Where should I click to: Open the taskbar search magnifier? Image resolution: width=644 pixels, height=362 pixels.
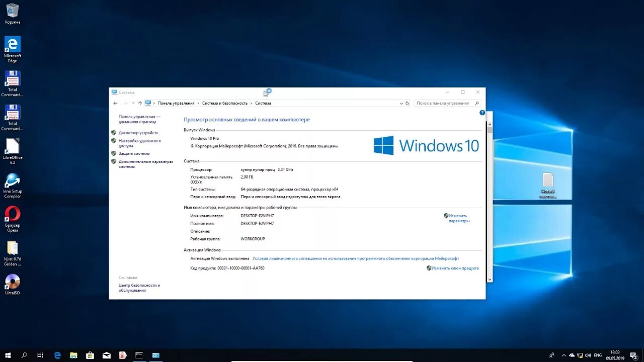tap(24, 355)
